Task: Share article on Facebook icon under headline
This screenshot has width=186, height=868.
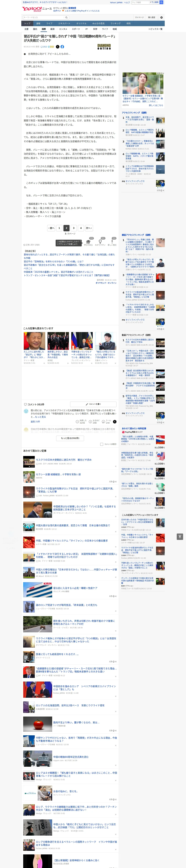Action: pyautogui.click(x=62, y=47)
